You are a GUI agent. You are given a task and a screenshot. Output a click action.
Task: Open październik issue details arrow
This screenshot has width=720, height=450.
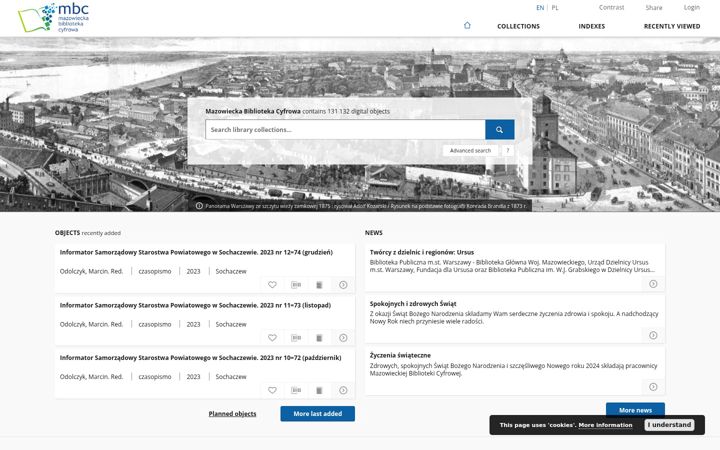point(343,390)
